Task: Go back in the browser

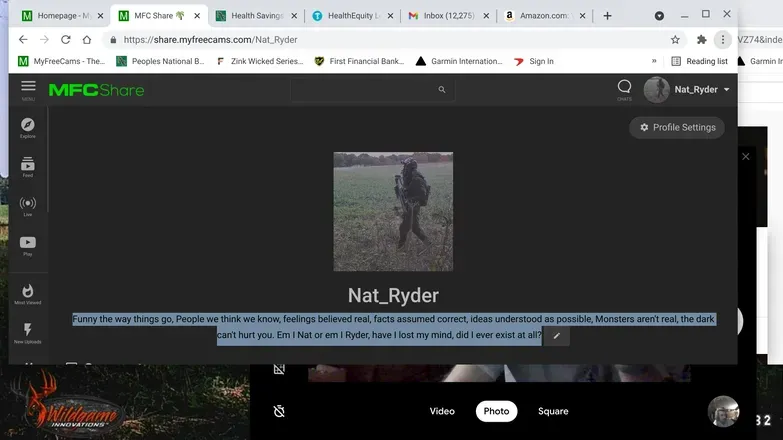Action: pos(23,39)
